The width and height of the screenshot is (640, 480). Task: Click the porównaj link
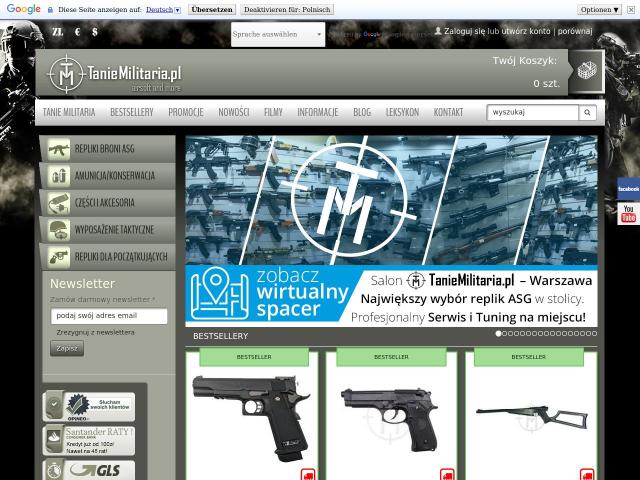pos(575,31)
